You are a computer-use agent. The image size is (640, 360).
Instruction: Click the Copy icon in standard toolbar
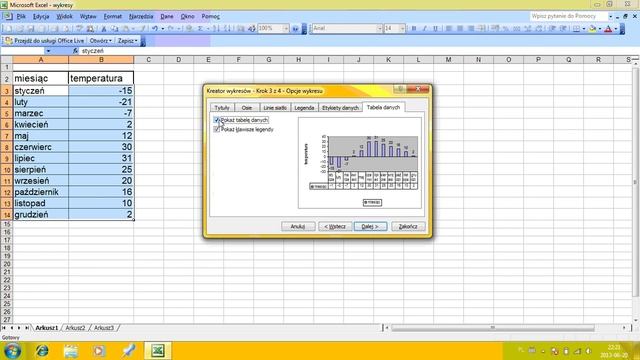pos(115,29)
